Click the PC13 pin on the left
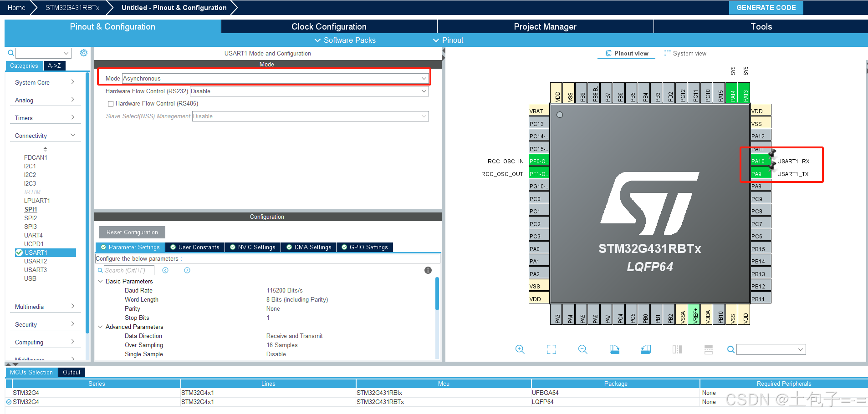 [x=539, y=124]
